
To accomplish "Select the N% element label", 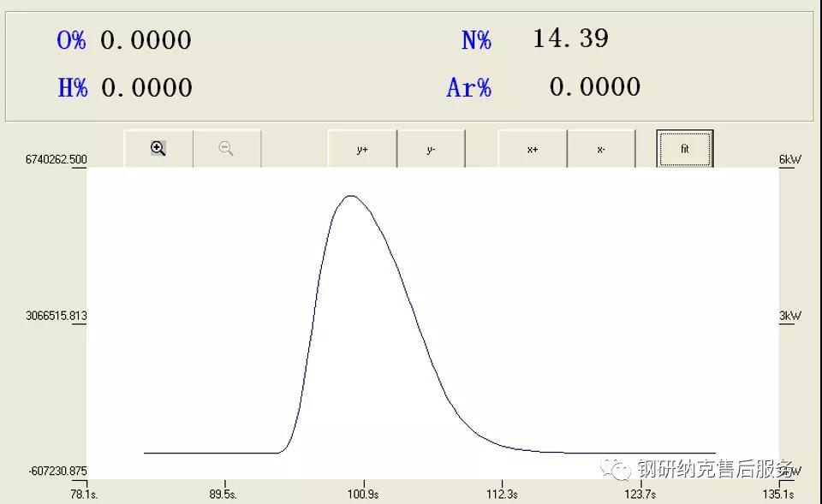I will pyautogui.click(x=476, y=39).
